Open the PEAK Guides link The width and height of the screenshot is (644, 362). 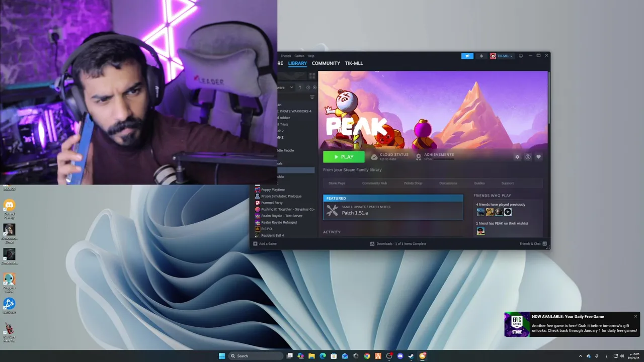point(479,183)
